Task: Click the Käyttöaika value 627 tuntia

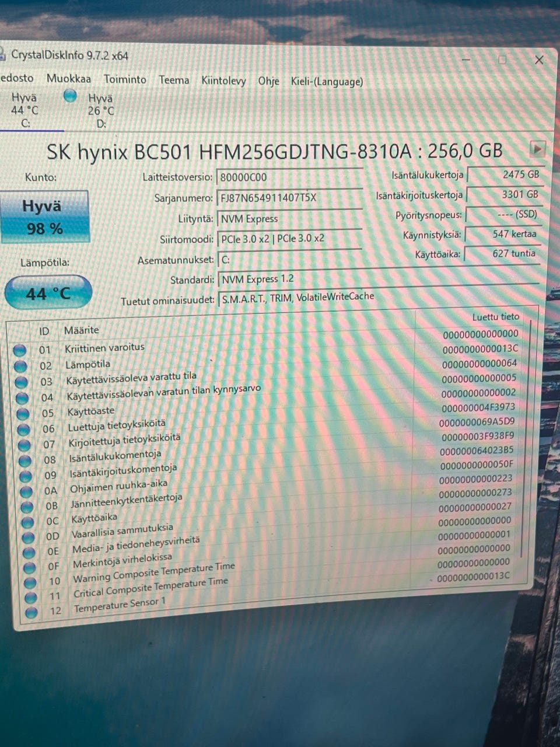Action: coord(502,253)
